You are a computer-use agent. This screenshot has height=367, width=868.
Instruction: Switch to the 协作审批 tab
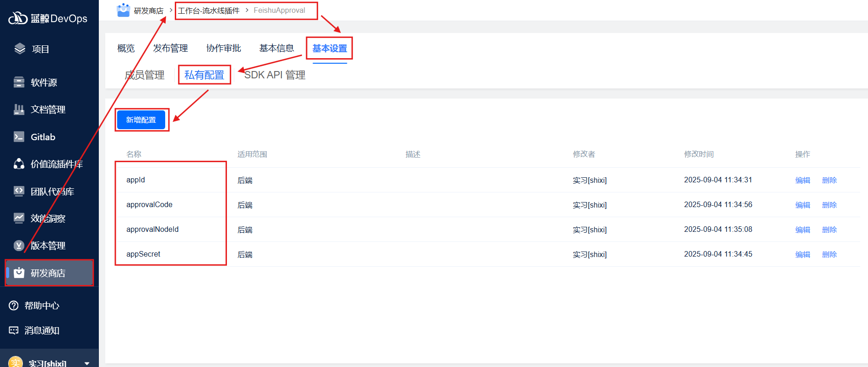coord(223,49)
